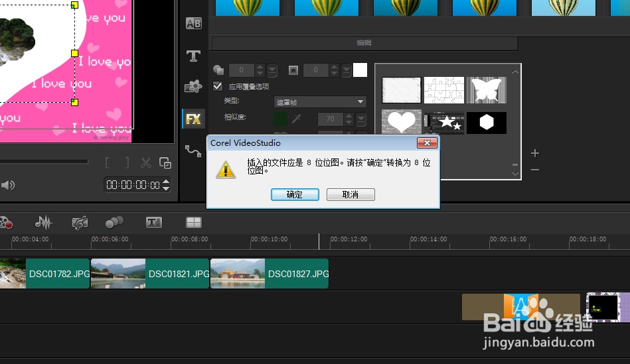
Task: Open the subtitle editor icon
Action: pos(154,222)
